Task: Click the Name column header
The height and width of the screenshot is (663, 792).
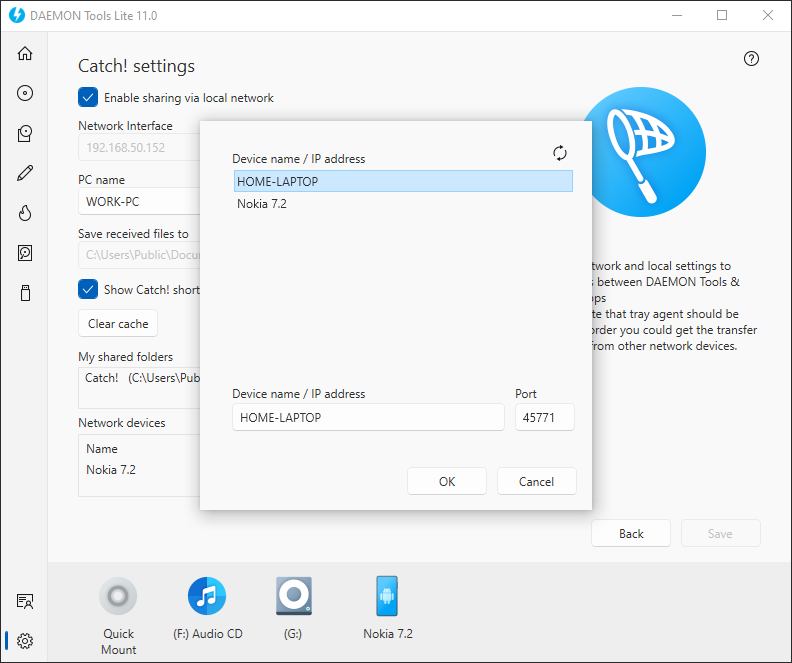Action: [x=102, y=448]
